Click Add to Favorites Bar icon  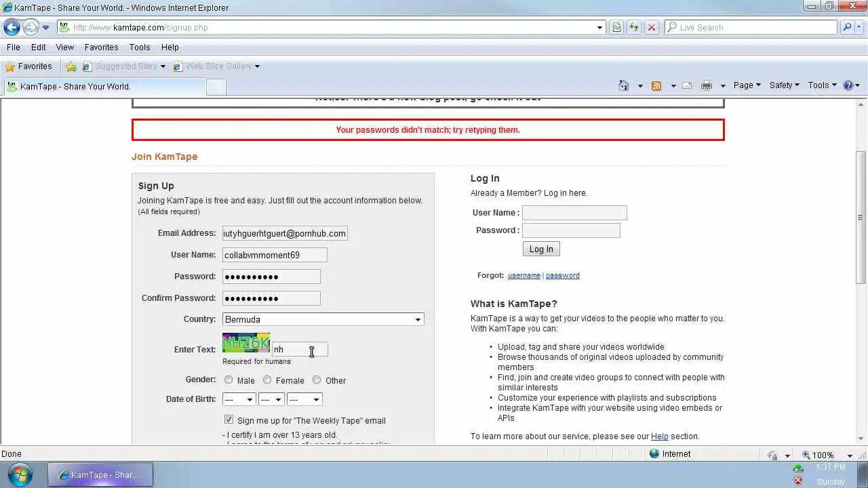pos(71,66)
